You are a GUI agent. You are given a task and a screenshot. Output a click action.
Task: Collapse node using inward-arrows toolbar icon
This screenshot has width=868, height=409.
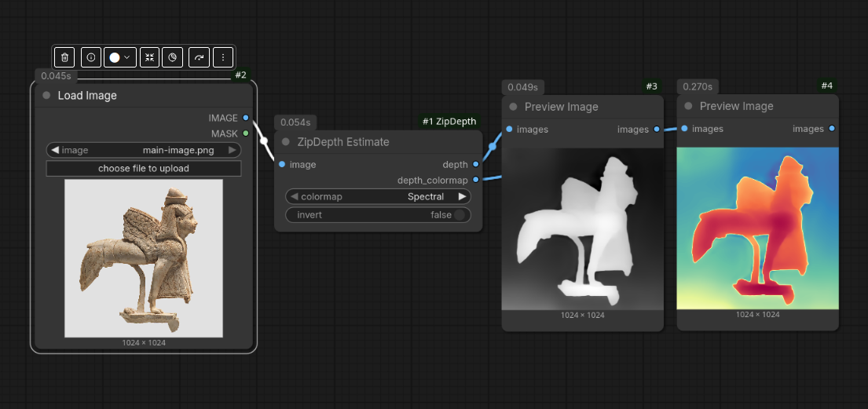(x=149, y=57)
